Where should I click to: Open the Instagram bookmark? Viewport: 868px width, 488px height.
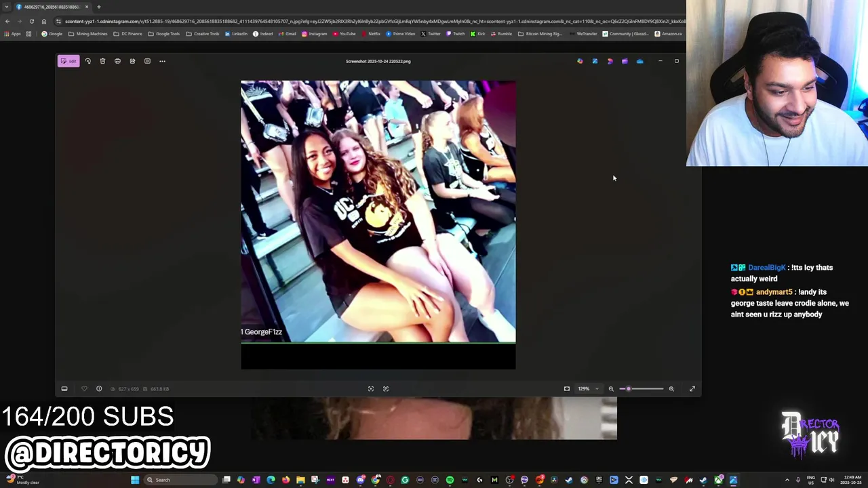pyautogui.click(x=315, y=34)
